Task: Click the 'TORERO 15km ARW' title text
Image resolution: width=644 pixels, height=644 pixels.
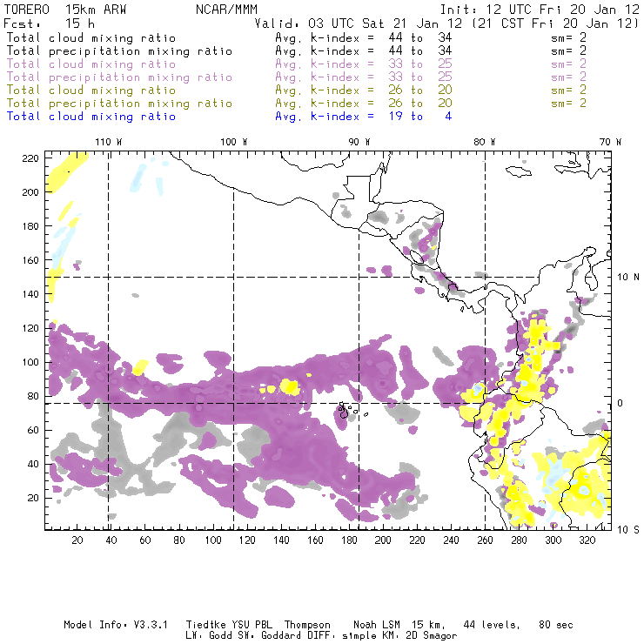Action: click(65, 10)
